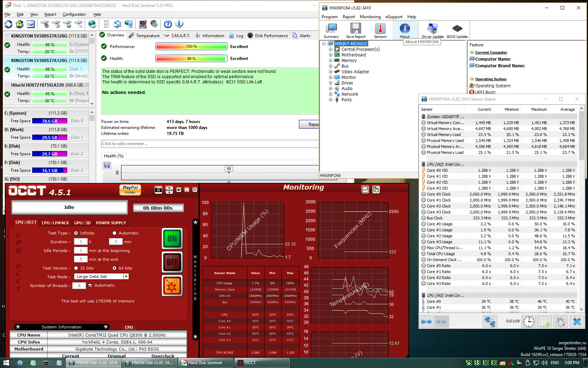Toggle Automatic number of threads checkbox

tap(90, 286)
